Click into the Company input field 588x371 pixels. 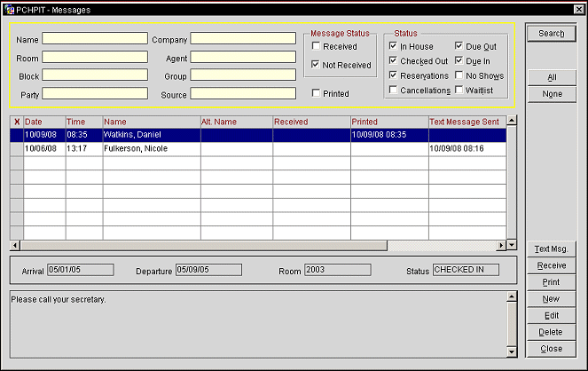click(x=243, y=39)
